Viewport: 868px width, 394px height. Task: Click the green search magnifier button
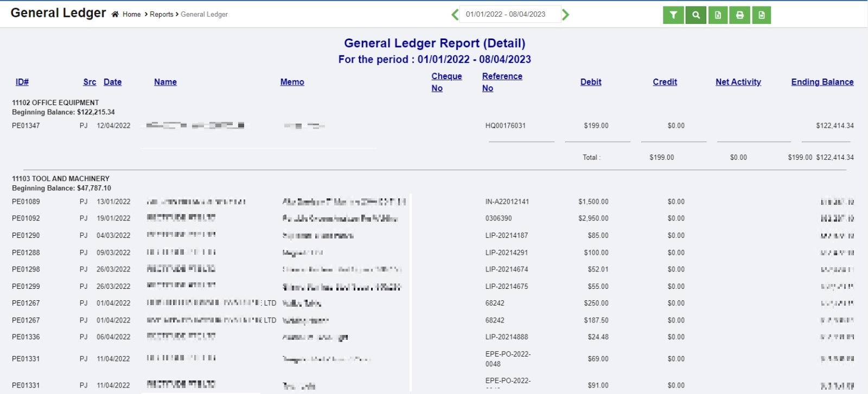click(x=695, y=15)
